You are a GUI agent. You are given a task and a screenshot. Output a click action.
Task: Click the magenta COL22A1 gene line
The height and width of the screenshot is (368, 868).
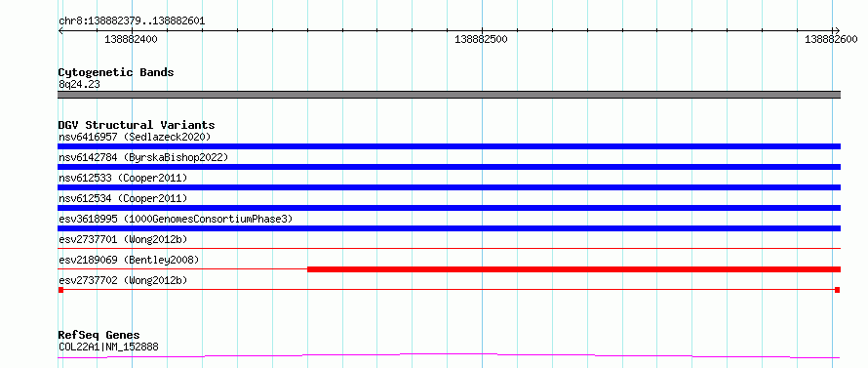(x=450, y=355)
